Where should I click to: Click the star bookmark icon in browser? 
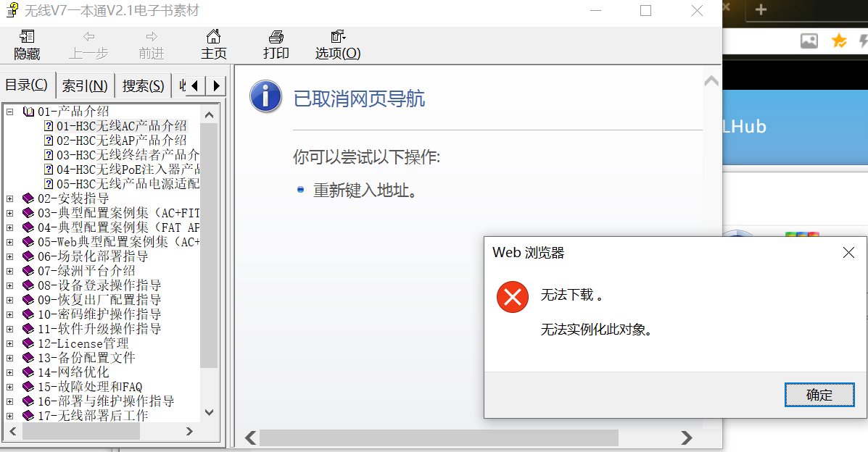click(x=839, y=41)
